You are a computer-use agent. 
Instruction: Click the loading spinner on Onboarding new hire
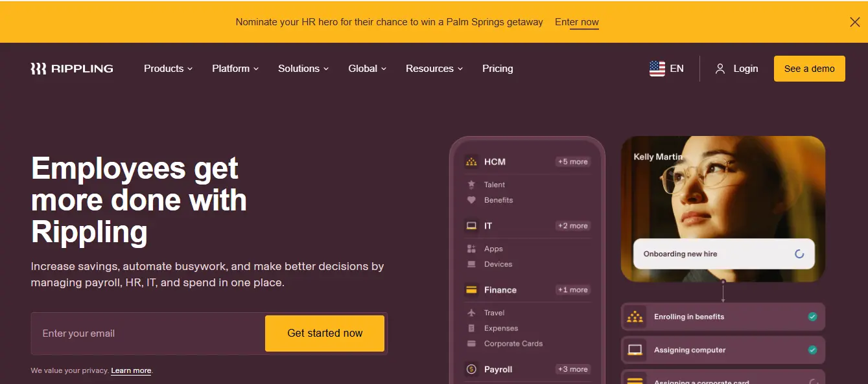(799, 254)
